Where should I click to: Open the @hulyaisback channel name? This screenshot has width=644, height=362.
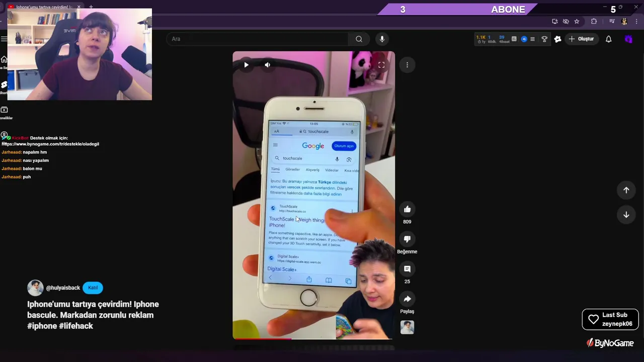click(63, 288)
